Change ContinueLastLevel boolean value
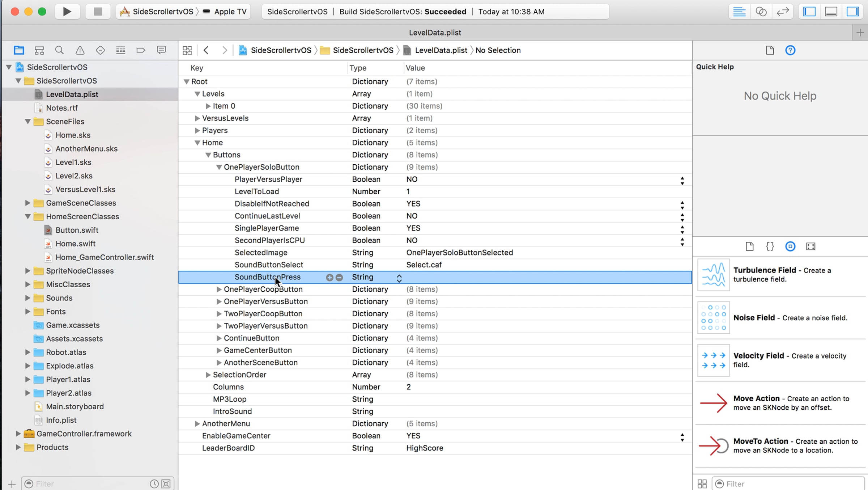This screenshot has width=868, height=490. 682,217
